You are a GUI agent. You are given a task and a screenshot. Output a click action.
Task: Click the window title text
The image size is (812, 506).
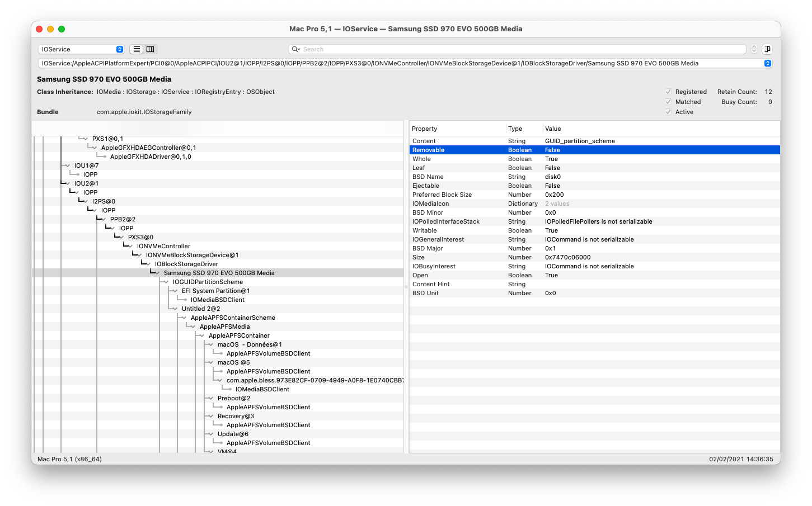(x=406, y=29)
